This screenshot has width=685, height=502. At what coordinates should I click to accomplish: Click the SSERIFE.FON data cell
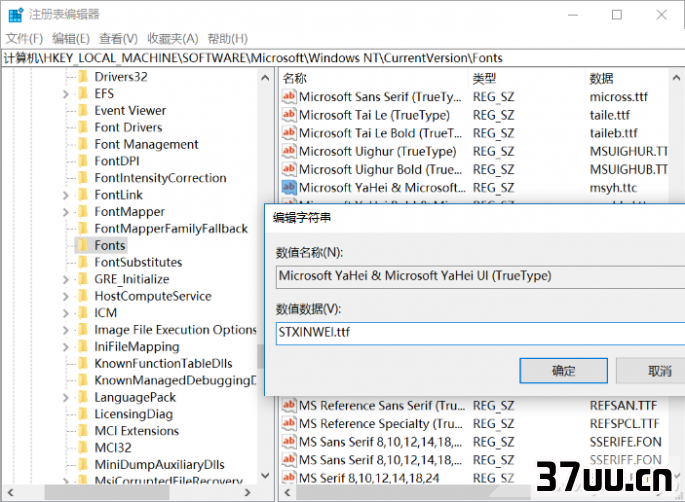pos(626,442)
